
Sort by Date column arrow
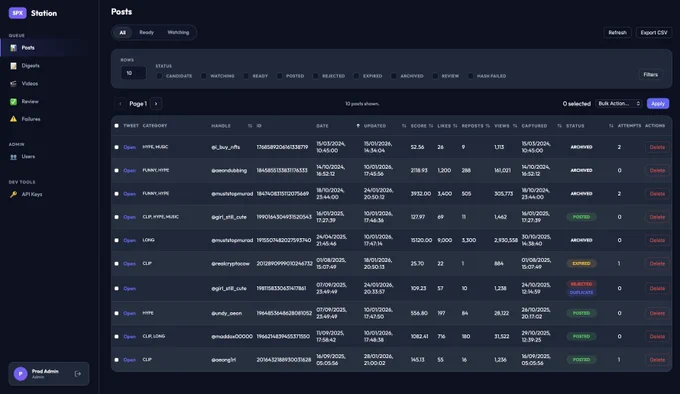(x=358, y=126)
